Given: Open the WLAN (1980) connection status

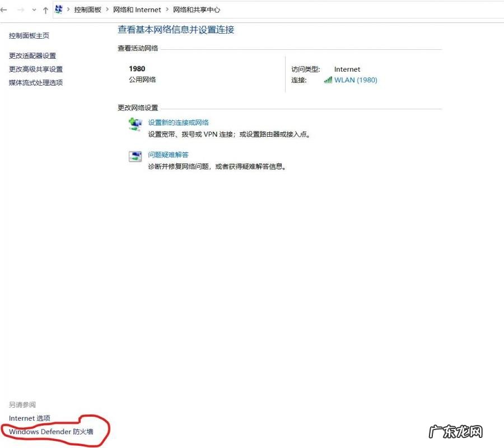Looking at the screenshot, I should pyautogui.click(x=355, y=80).
